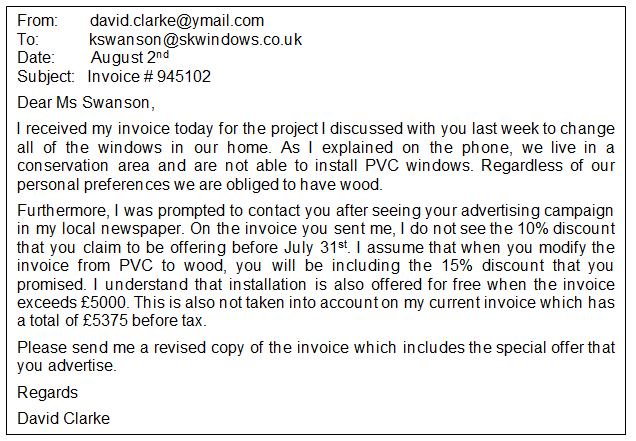Select the date value August 2nd
Image resolution: width=636 pixels, height=441 pixels.
coord(137,58)
